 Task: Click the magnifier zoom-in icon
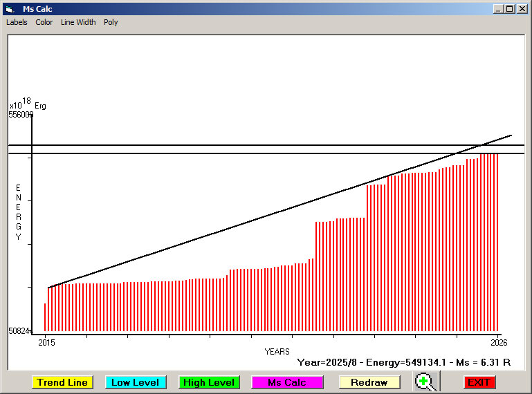pyautogui.click(x=426, y=382)
